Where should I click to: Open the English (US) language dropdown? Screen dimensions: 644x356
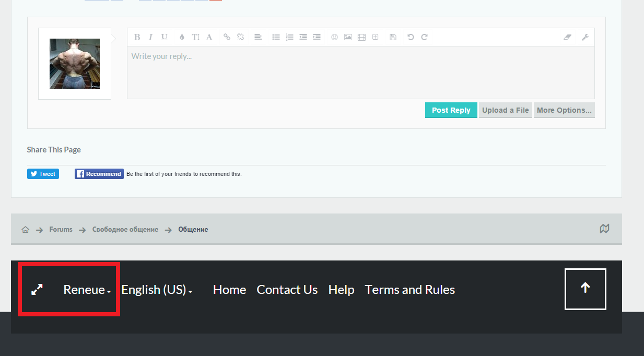click(x=157, y=290)
